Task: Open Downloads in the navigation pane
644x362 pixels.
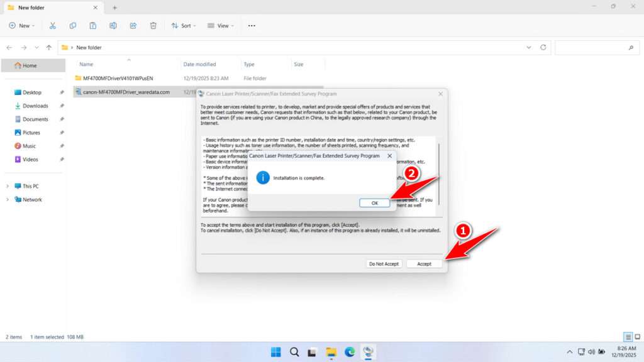Action: click(x=35, y=106)
